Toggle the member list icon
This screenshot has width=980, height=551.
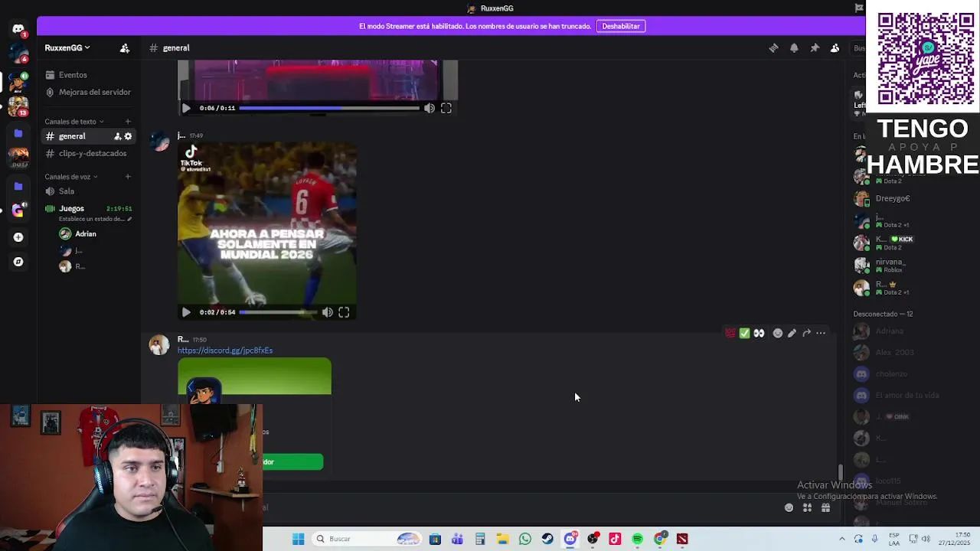835,47
